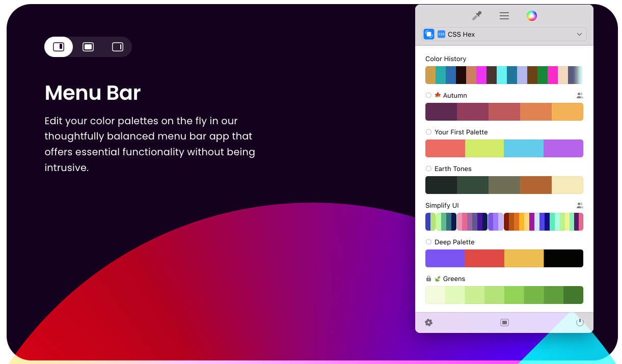Pick the darkest green swatch in Greens

(573, 295)
